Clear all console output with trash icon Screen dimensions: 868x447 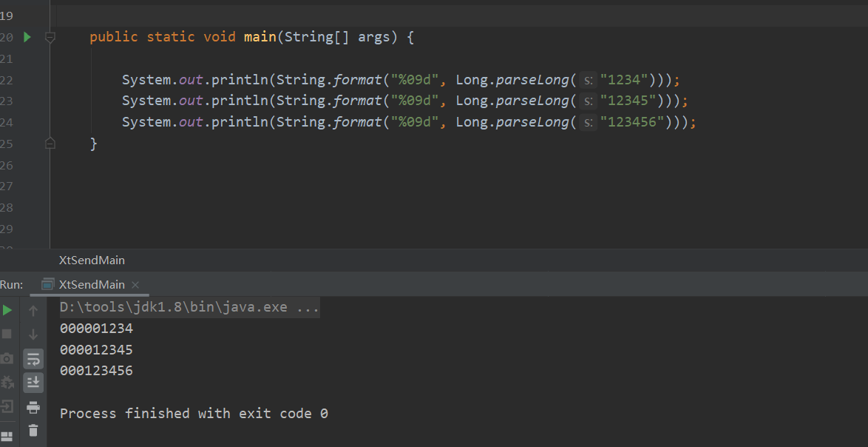pyautogui.click(x=33, y=431)
